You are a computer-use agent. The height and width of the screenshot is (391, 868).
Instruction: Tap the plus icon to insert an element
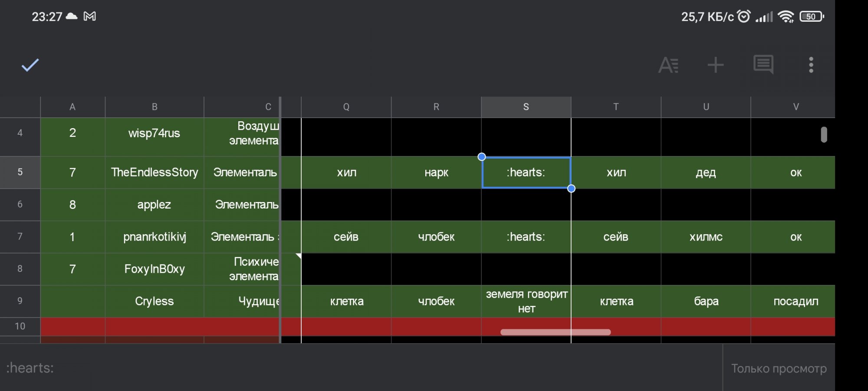tap(716, 65)
